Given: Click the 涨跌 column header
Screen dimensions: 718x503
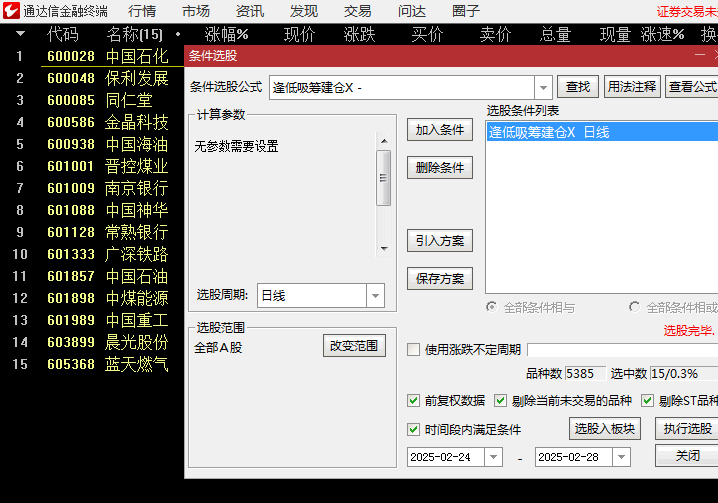Looking at the screenshot, I should pos(359,34).
